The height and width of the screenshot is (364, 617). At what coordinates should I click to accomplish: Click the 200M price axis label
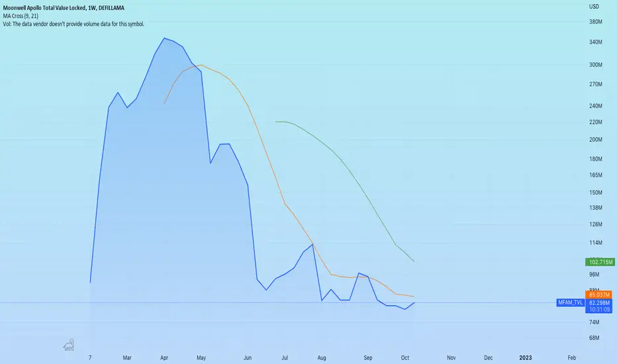tap(595, 139)
